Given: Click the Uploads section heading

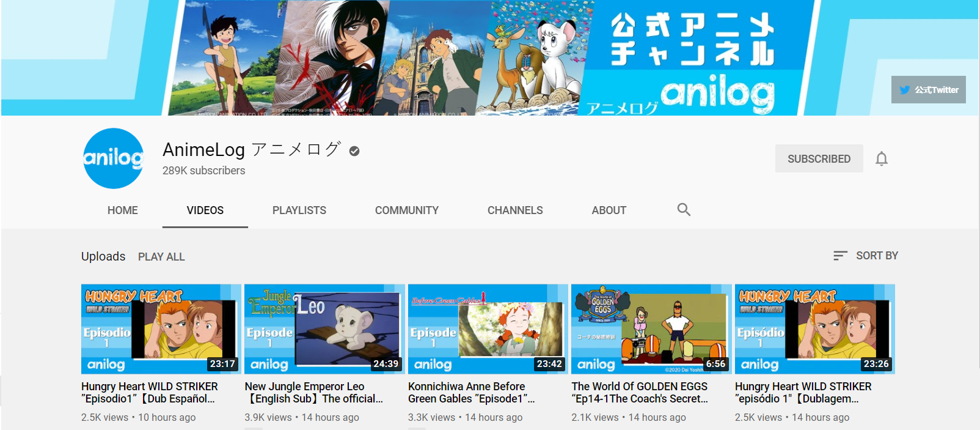Looking at the screenshot, I should (103, 256).
